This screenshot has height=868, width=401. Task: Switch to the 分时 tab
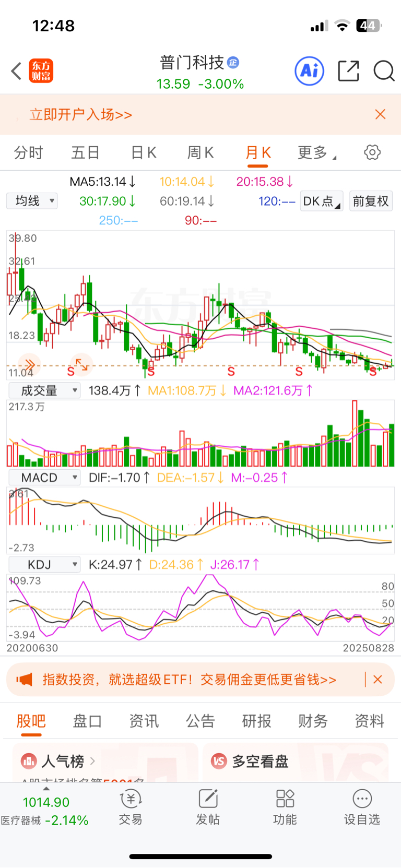[28, 152]
